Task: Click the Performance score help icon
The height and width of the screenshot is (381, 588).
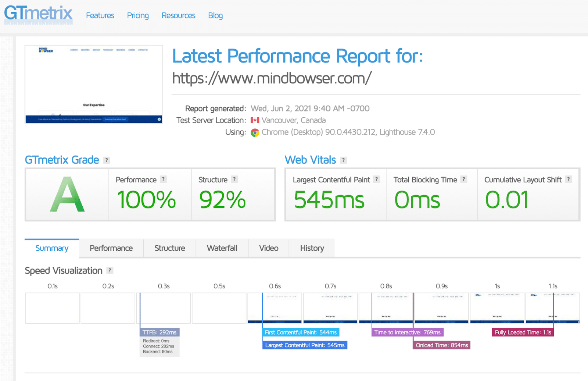Action: coord(163,179)
